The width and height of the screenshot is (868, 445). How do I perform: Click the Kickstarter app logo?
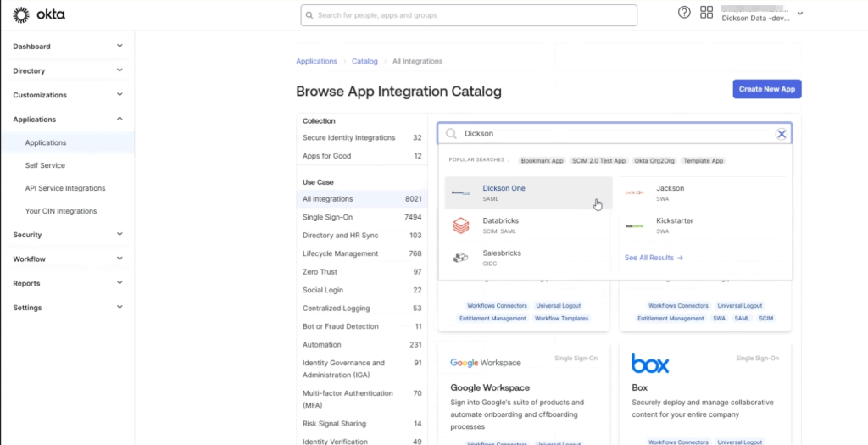(634, 225)
